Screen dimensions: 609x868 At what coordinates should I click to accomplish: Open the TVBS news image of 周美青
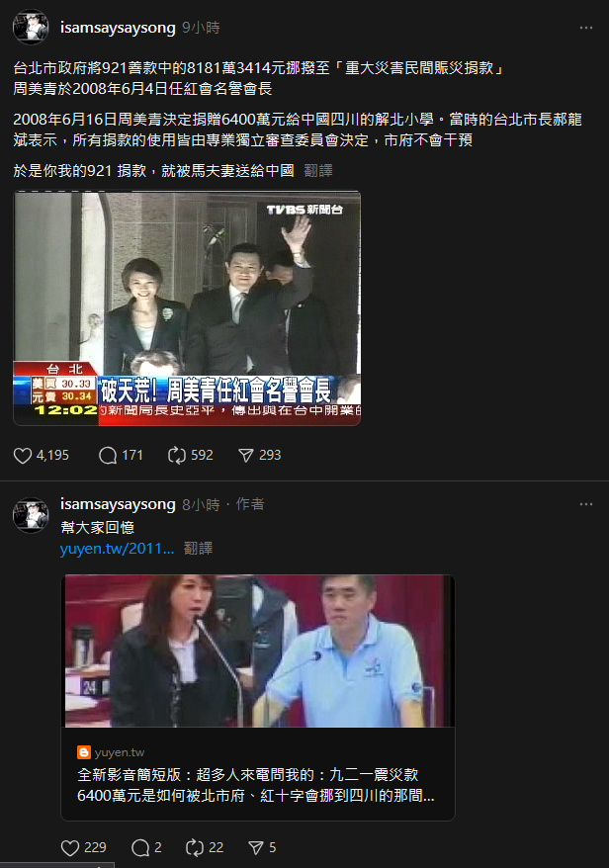187,308
